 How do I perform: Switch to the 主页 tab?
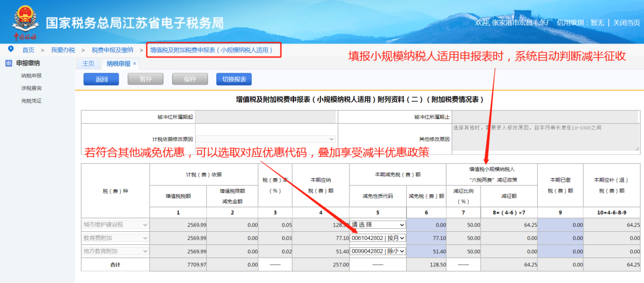point(88,64)
